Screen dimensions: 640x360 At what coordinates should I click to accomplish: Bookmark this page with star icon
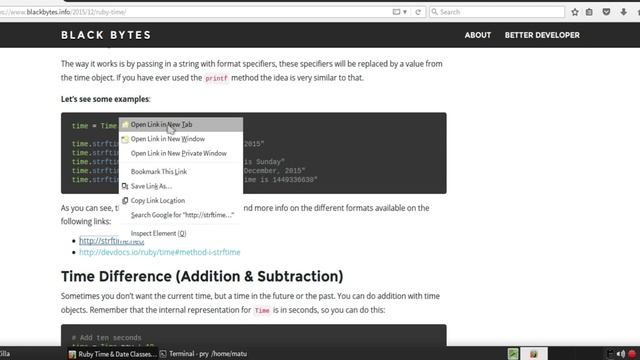pos(575,12)
